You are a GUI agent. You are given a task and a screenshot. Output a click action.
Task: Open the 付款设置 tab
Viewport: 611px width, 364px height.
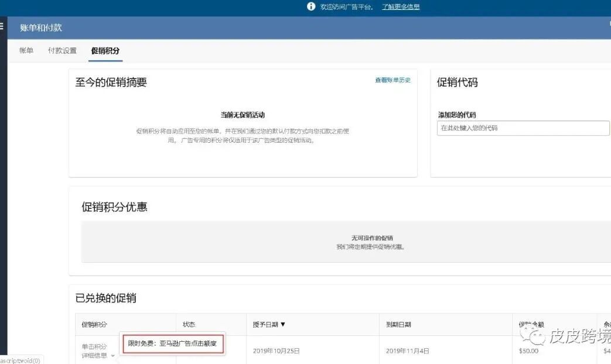click(x=62, y=50)
